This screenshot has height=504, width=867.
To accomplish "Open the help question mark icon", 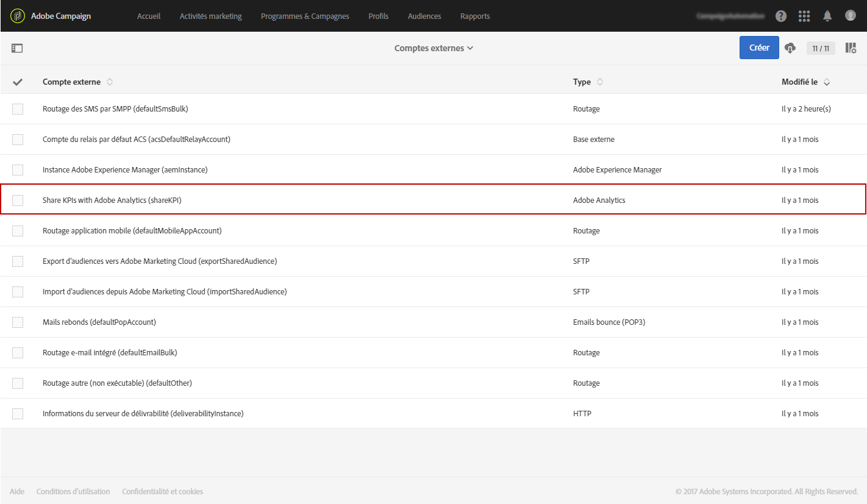I will click(x=781, y=16).
